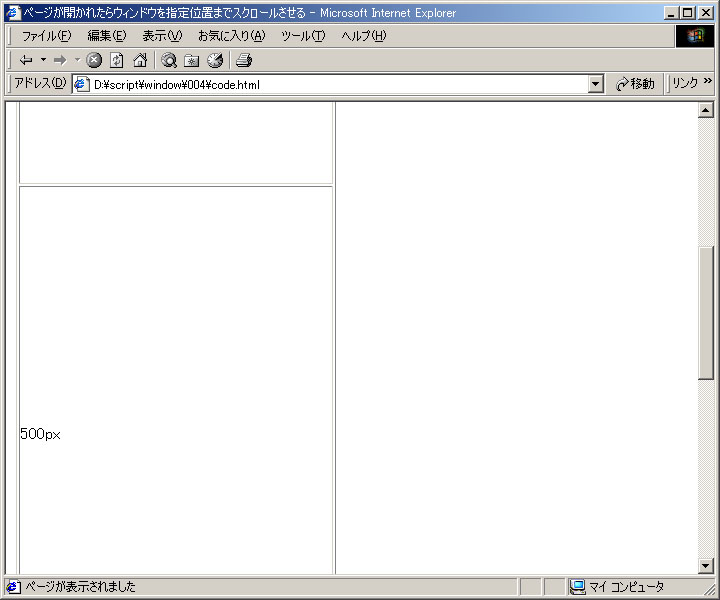Screen dimensions: 720x600
Task: Click the アドレス(D) label
Action: pos(40,83)
